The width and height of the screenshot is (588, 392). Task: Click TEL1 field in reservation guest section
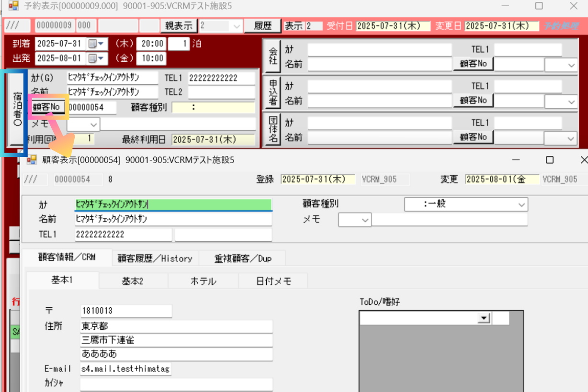pyautogui.click(x=221, y=78)
